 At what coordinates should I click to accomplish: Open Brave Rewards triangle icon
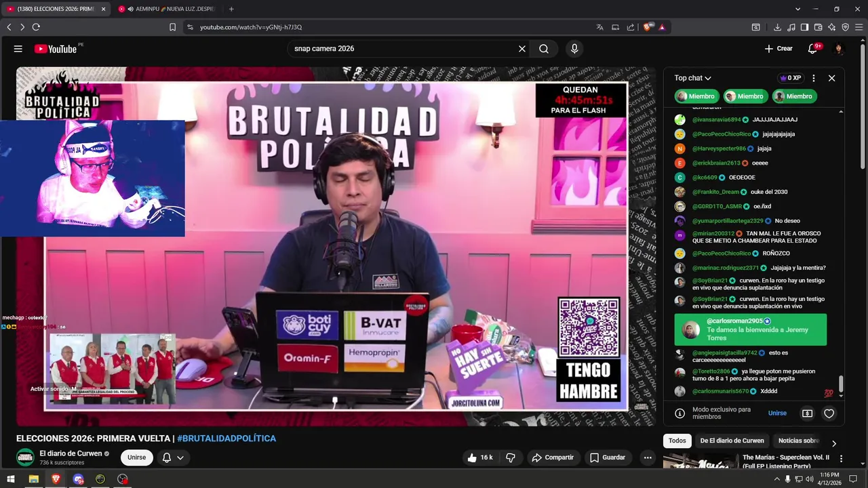point(662,27)
